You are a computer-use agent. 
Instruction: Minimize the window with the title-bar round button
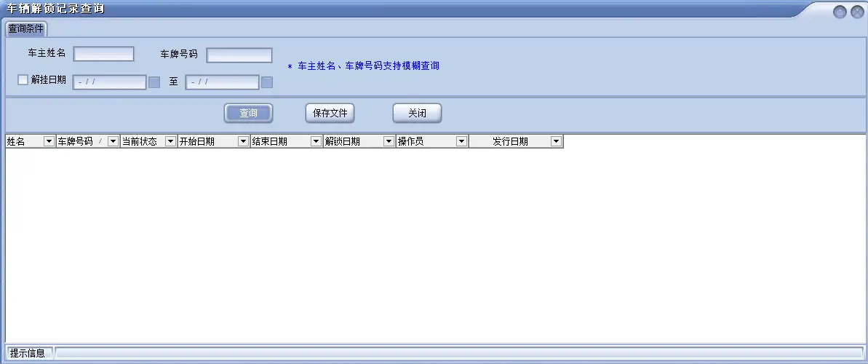click(840, 12)
